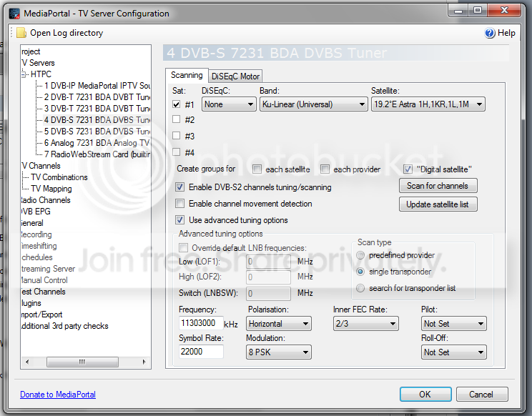Screen dimensions: 532x416
Task: Select 5 DVB-S 7231 BDA DVBS tree item
Action: [97, 132]
